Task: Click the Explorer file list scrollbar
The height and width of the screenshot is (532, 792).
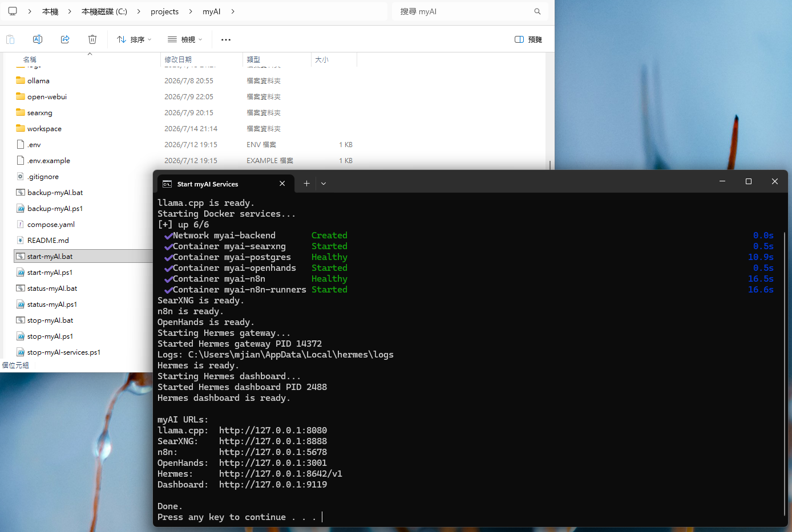Action: click(x=549, y=165)
